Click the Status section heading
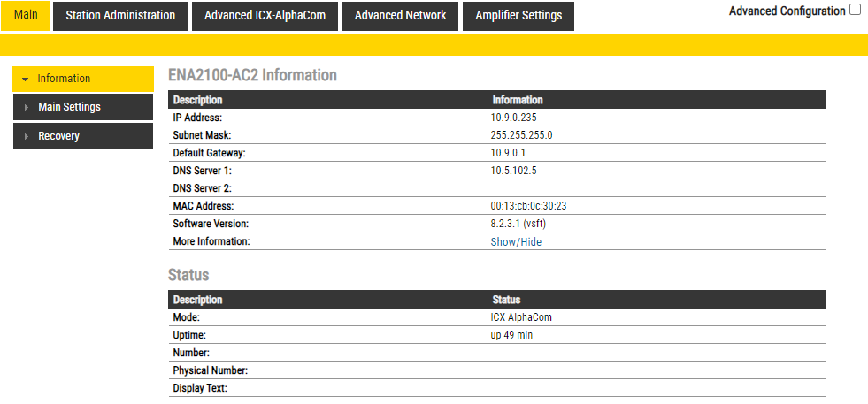Image resolution: width=868 pixels, height=404 pixels. pyautogui.click(x=188, y=275)
